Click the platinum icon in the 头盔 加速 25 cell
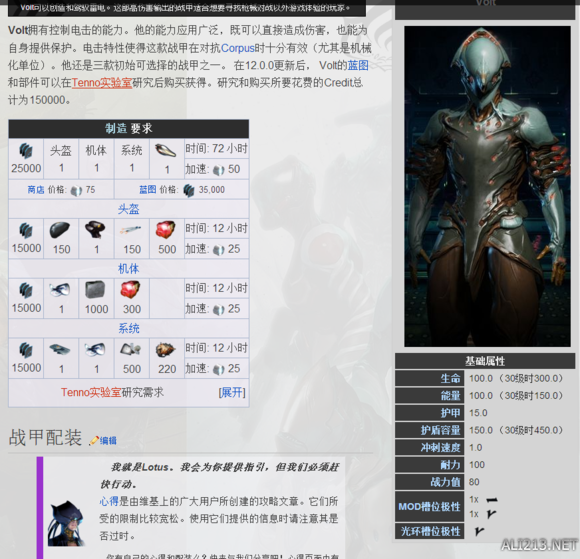Image resolution: width=580 pixels, height=559 pixels. 219,250
